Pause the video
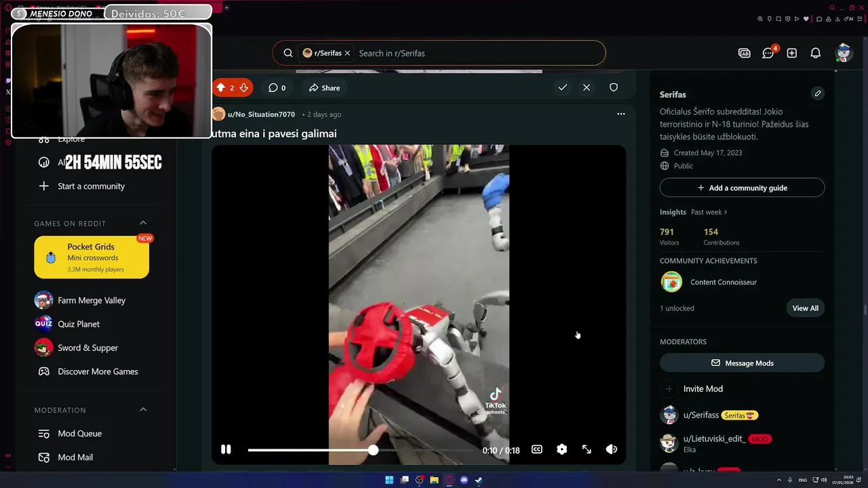 (226, 449)
